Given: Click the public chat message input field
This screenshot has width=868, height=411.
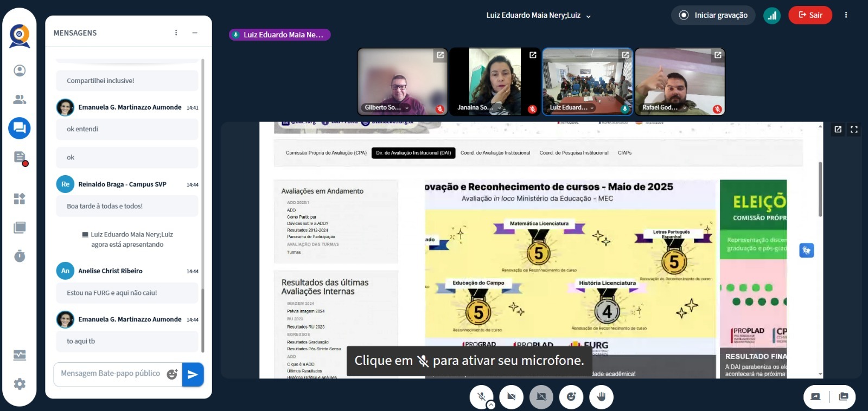Looking at the screenshot, I should point(111,374).
